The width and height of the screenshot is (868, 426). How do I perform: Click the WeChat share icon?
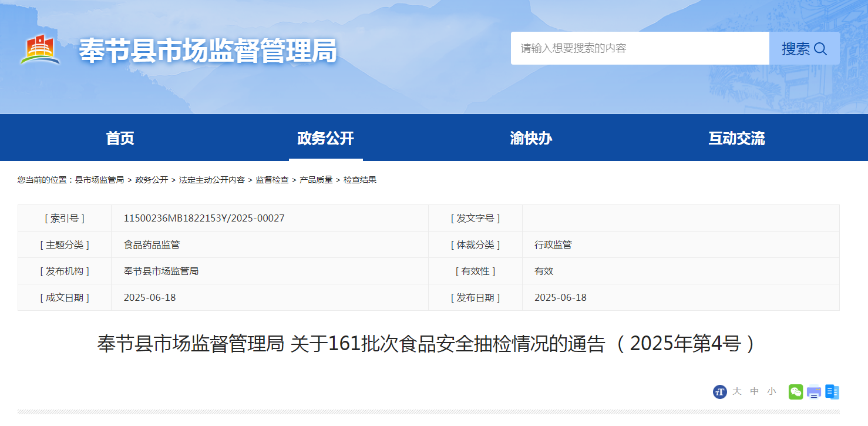click(x=796, y=392)
